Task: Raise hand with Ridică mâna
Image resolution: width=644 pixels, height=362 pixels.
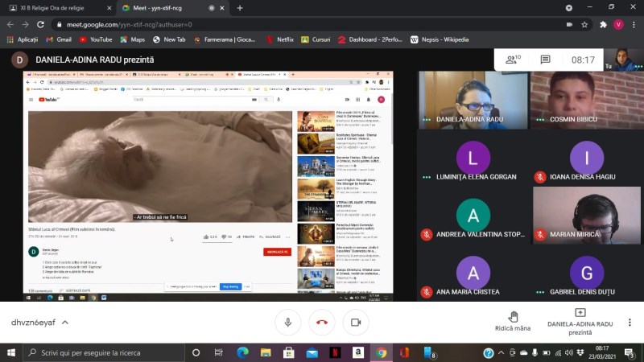Action: click(513, 321)
